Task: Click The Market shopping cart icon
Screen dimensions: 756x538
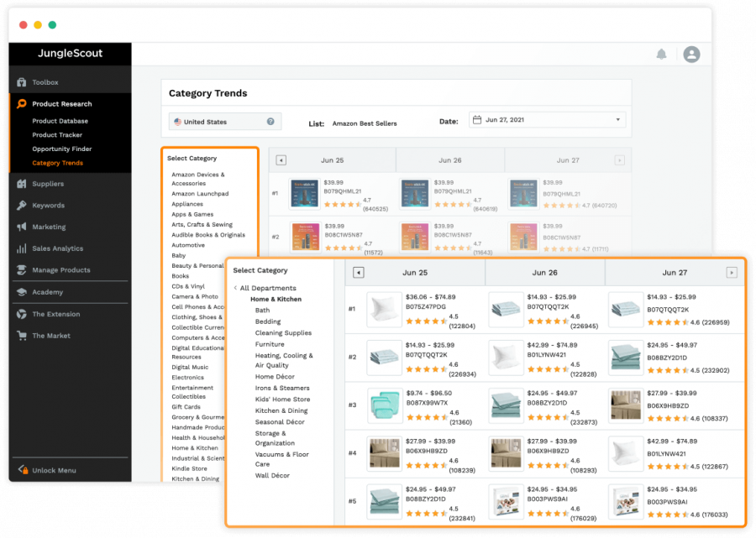Action: (22, 336)
